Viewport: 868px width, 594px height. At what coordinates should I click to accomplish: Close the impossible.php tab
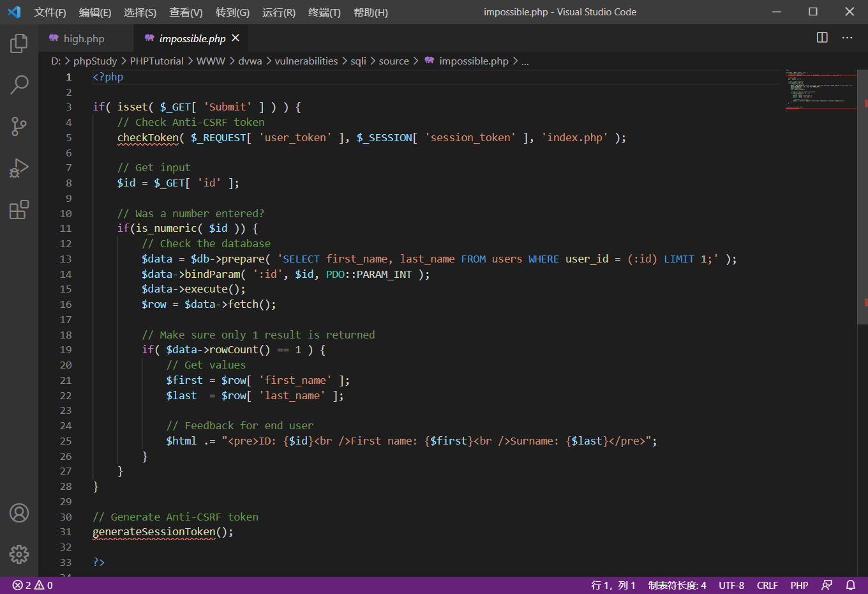pyautogui.click(x=236, y=38)
